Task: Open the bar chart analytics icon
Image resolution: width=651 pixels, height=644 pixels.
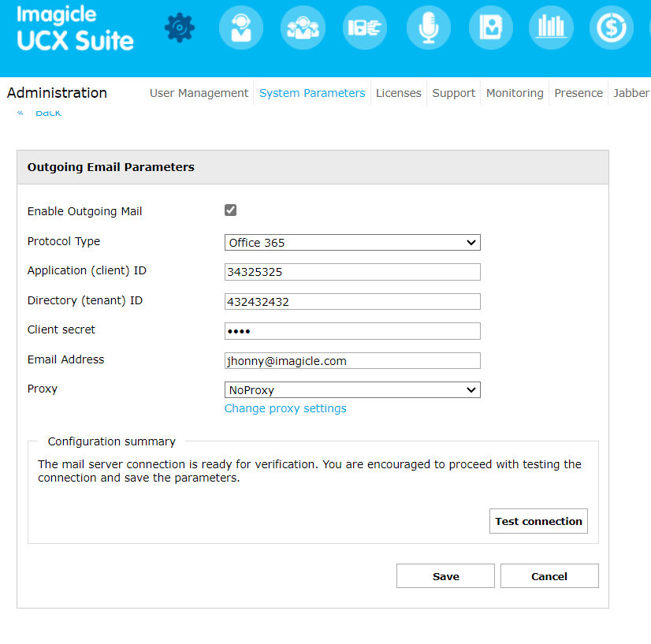Action: pyautogui.click(x=551, y=28)
